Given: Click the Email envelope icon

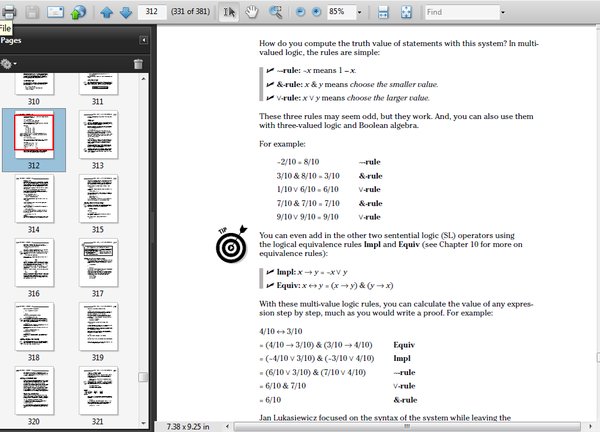Looking at the screenshot, I should click(x=55, y=12).
